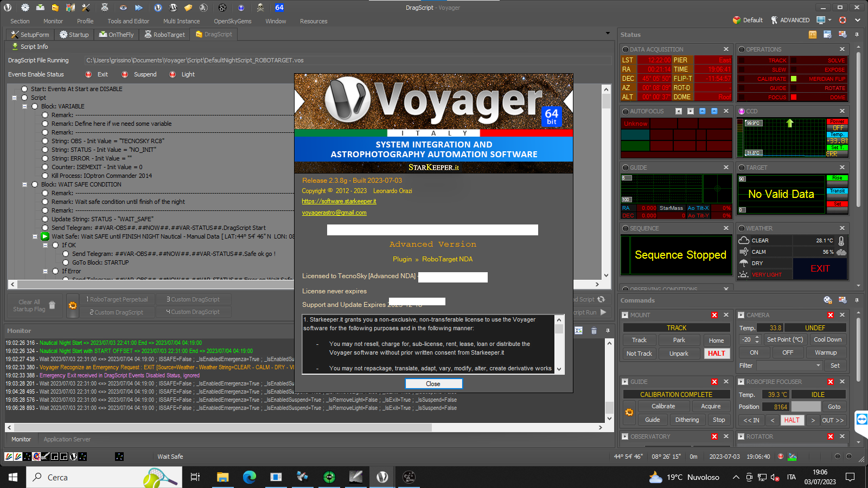Click the Cool Down camera button
Viewport: 868px width, 488px height.
(x=827, y=339)
